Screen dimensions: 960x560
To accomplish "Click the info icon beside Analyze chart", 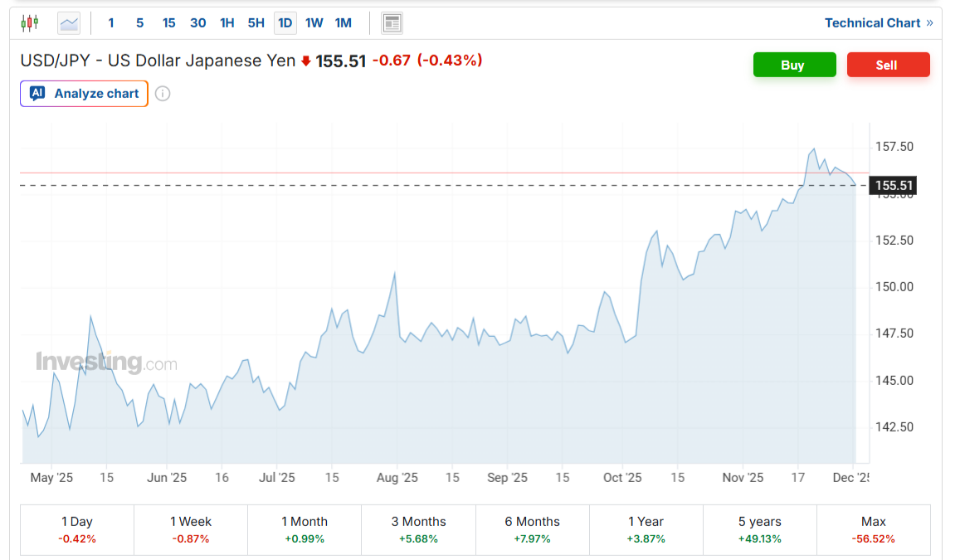I will [x=162, y=94].
